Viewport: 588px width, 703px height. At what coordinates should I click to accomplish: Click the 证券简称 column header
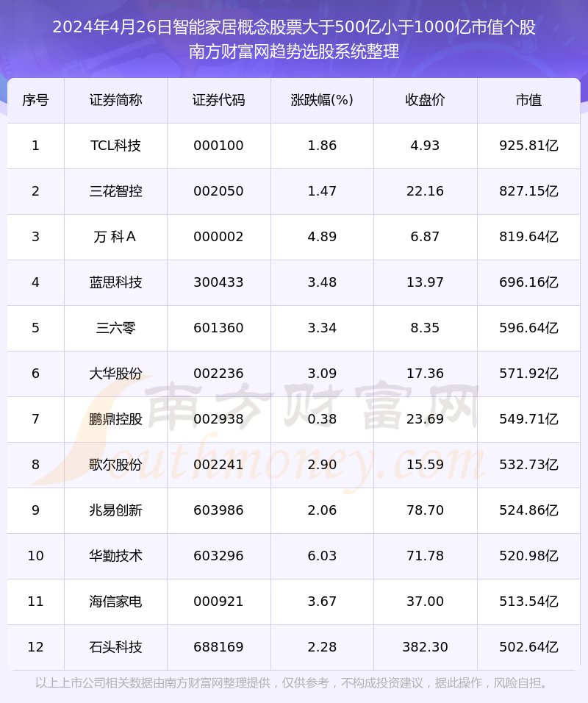tap(115, 101)
